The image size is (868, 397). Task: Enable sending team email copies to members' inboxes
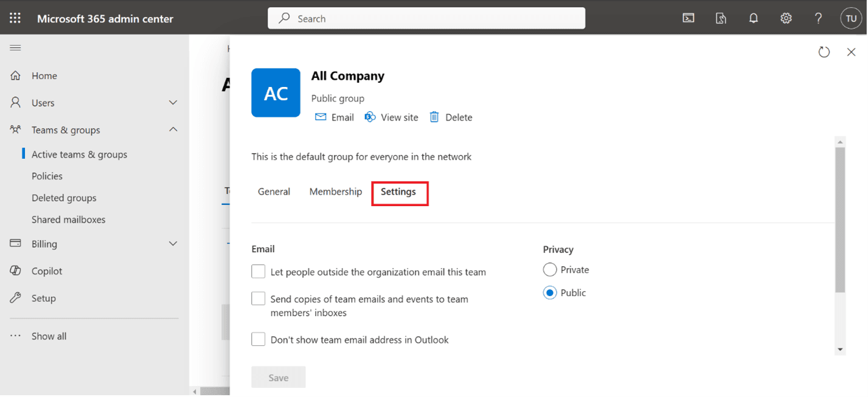pos(258,298)
